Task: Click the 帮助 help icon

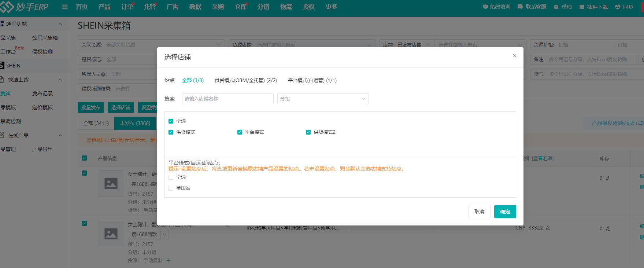Action: pos(556,7)
